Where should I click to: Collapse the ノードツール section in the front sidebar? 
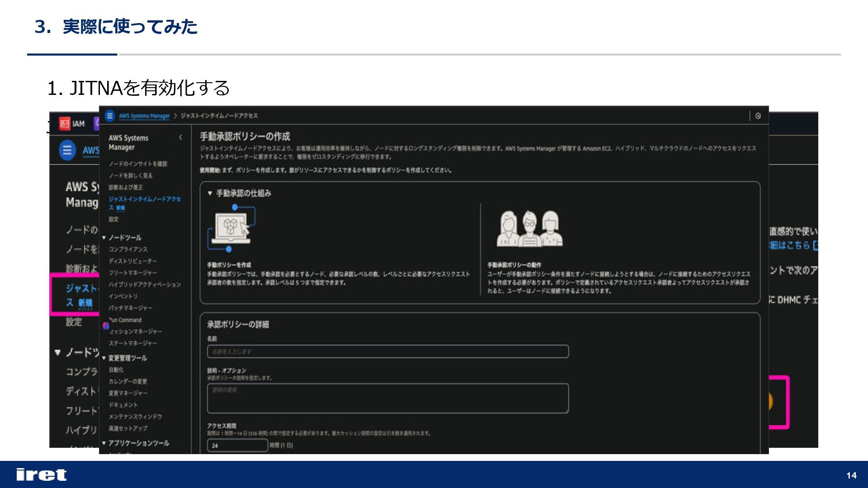pos(104,238)
